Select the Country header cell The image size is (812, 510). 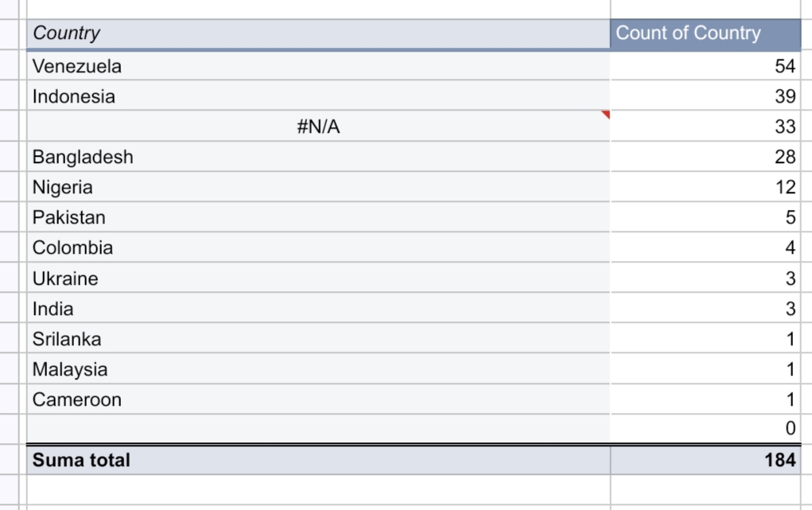[x=318, y=34]
